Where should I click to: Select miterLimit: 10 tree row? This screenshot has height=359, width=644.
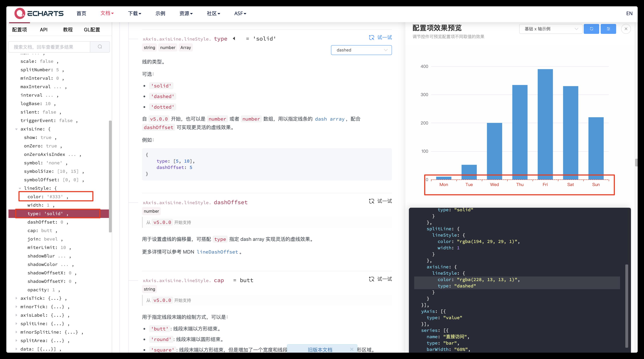click(49, 247)
